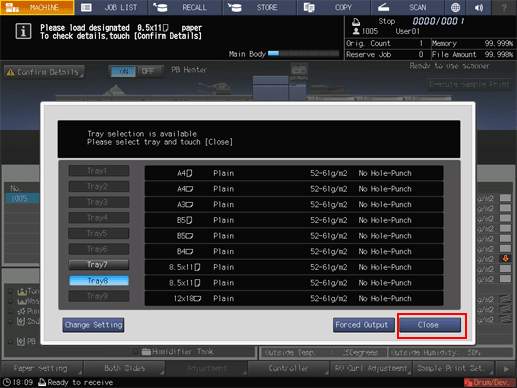Select Tray9 in tray list
This screenshot has width=517, height=388.
(99, 296)
